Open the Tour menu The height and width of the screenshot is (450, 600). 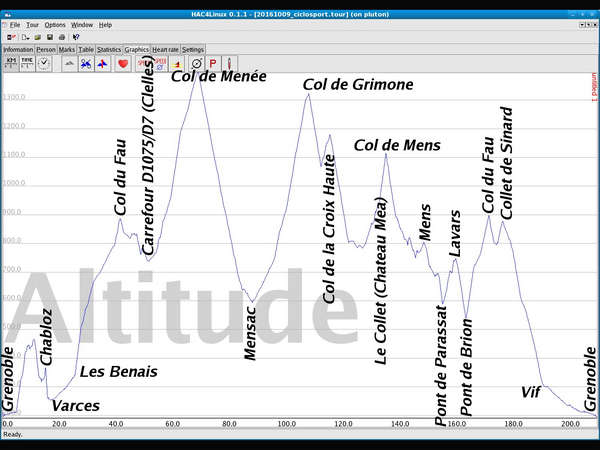[33, 24]
